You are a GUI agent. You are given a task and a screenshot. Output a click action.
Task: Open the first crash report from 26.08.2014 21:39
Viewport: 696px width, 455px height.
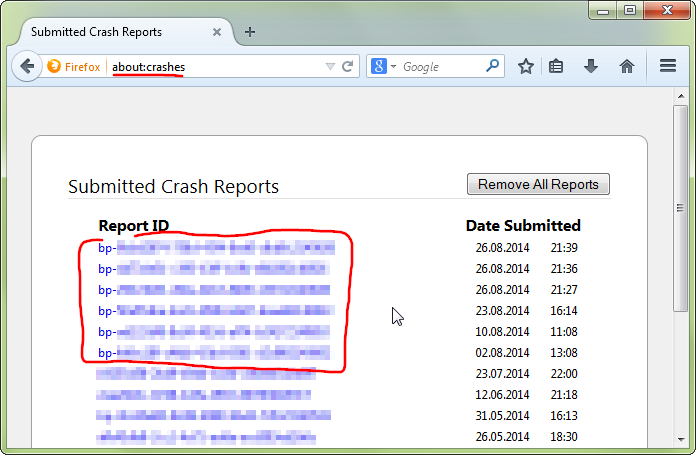tap(215, 248)
